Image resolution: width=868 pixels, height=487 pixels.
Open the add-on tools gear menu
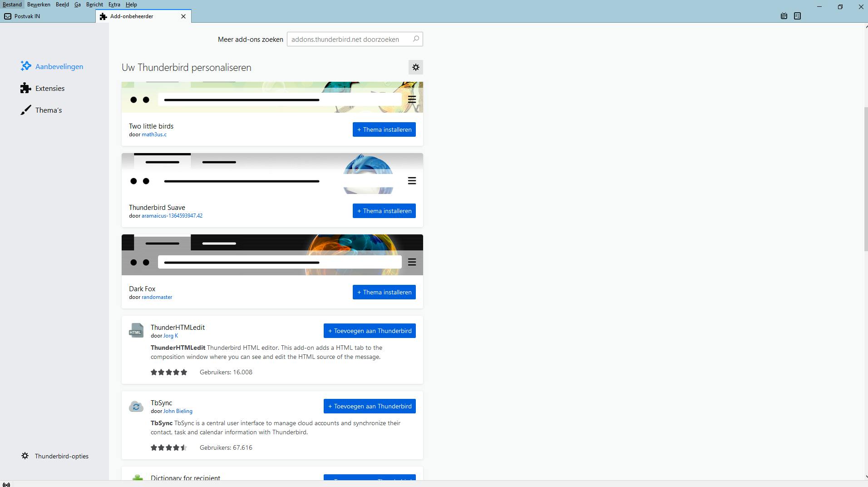click(416, 67)
